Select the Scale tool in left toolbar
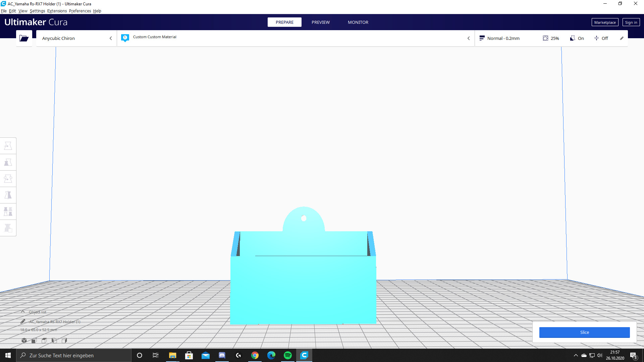The height and width of the screenshot is (362, 644). click(8, 162)
